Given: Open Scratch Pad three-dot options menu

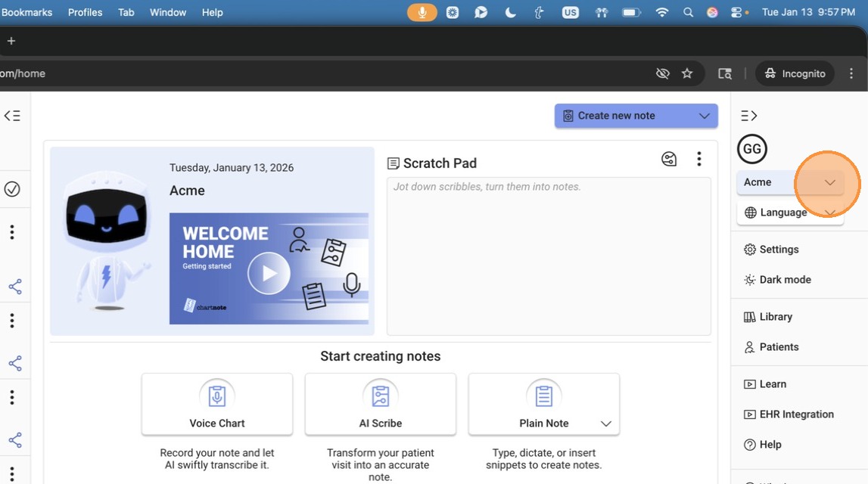Looking at the screenshot, I should tap(699, 160).
